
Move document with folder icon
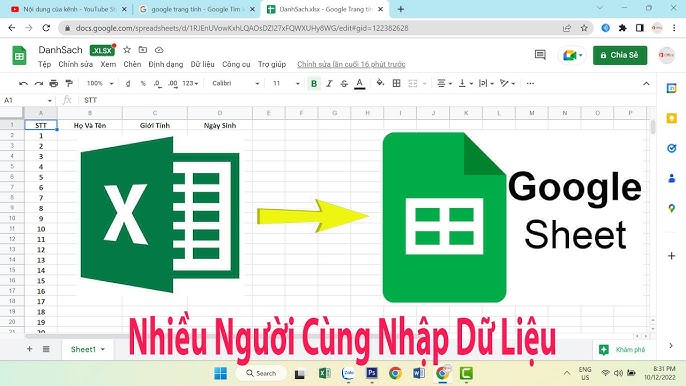tap(143, 50)
